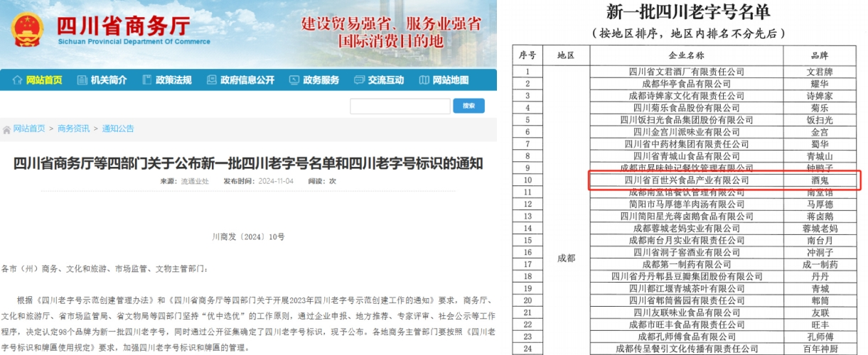Open the 政务服务 navigation menu item
The width and height of the screenshot is (868, 355).
[x=321, y=80]
